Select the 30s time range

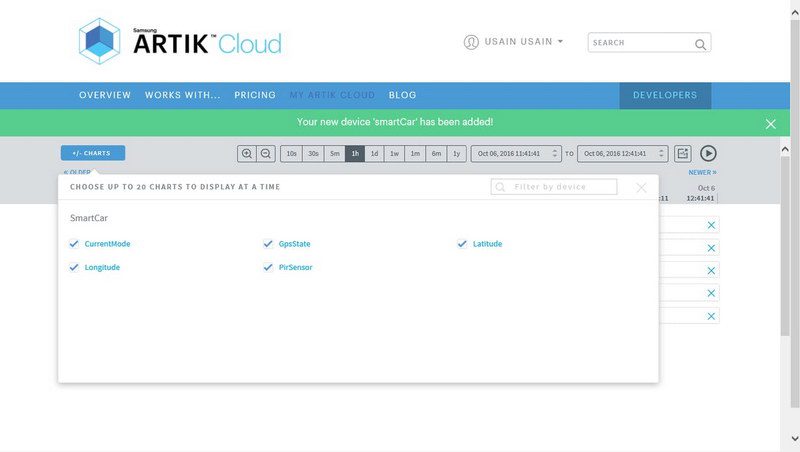click(x=313, y=154)
